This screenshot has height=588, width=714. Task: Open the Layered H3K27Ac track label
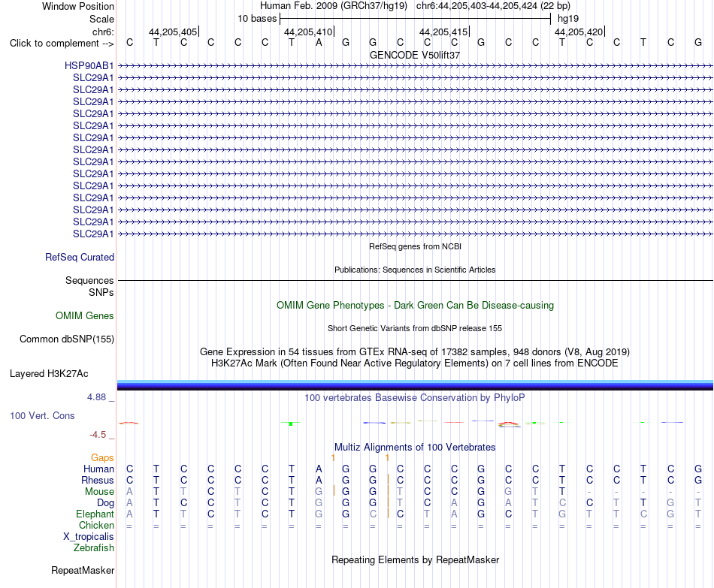(49, 374)
